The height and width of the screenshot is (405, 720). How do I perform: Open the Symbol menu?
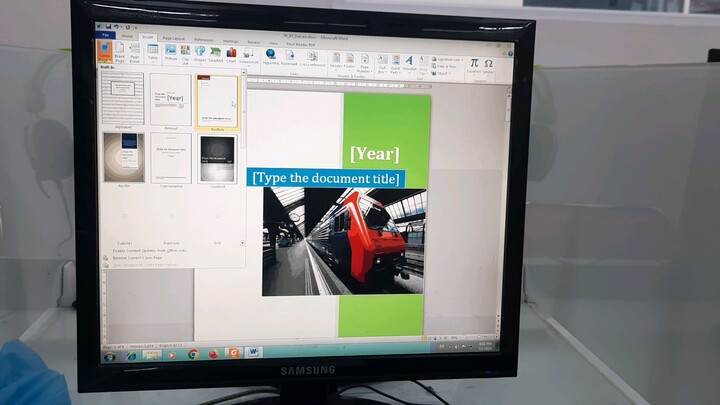click(x=489, y=66)
